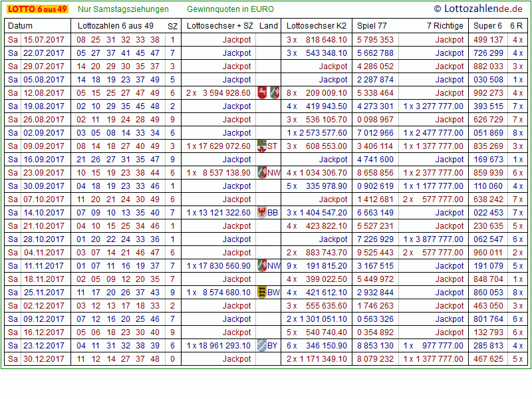Click the Super 6 column header
532x399 pixels.
[x=487, y=26]
